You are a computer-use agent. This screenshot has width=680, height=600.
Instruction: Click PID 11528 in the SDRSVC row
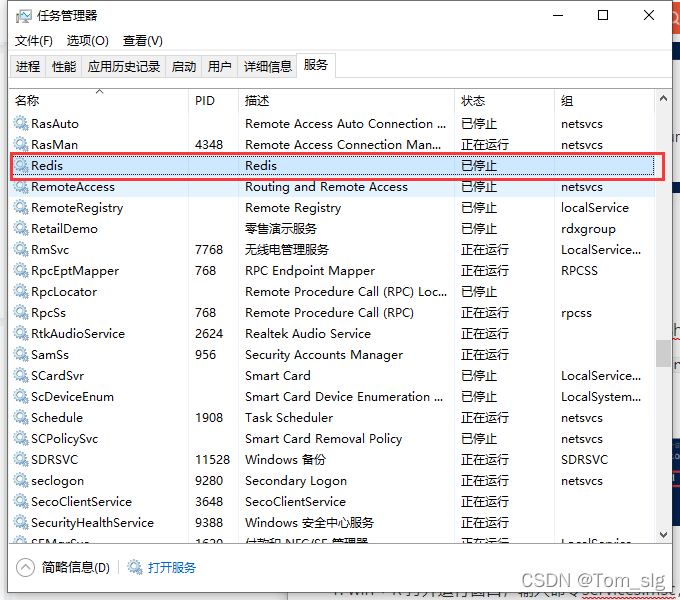(212, 460)
